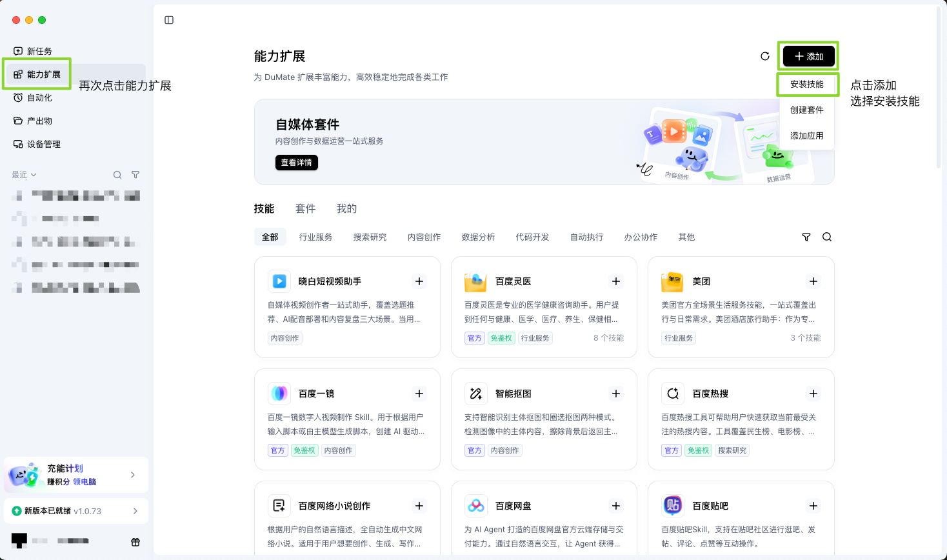Open 产出物 in the sidebar

76,121
